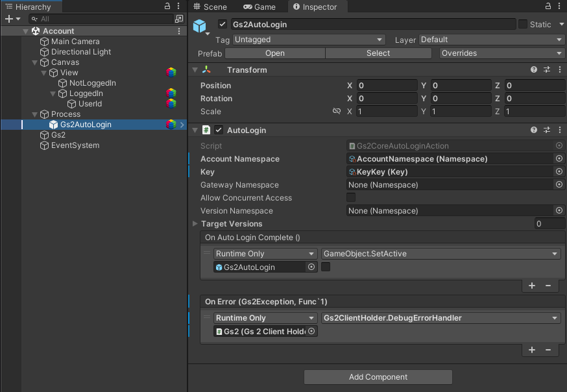Toggle the Gs2AutoLogin active checkbox
The height and width of the screenshot is (392, 567).
[223, 24]
